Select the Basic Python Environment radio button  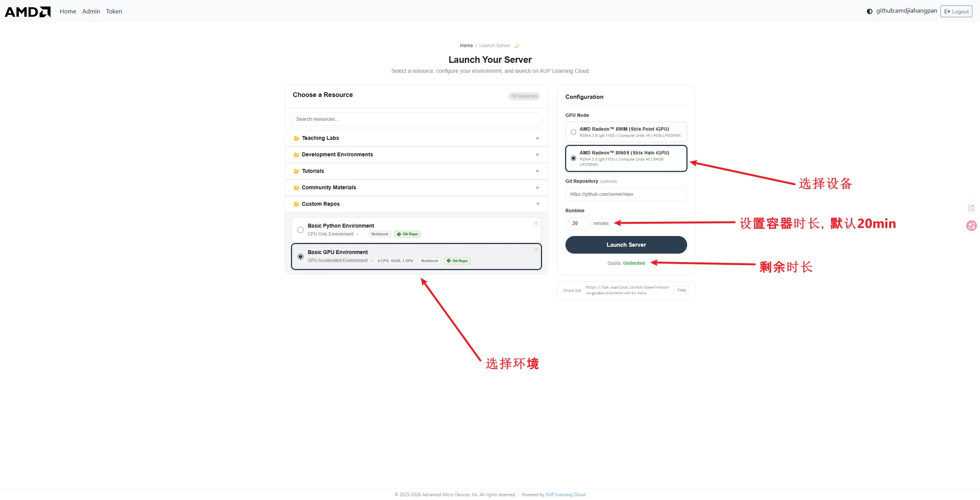click(x=301, y=230)
